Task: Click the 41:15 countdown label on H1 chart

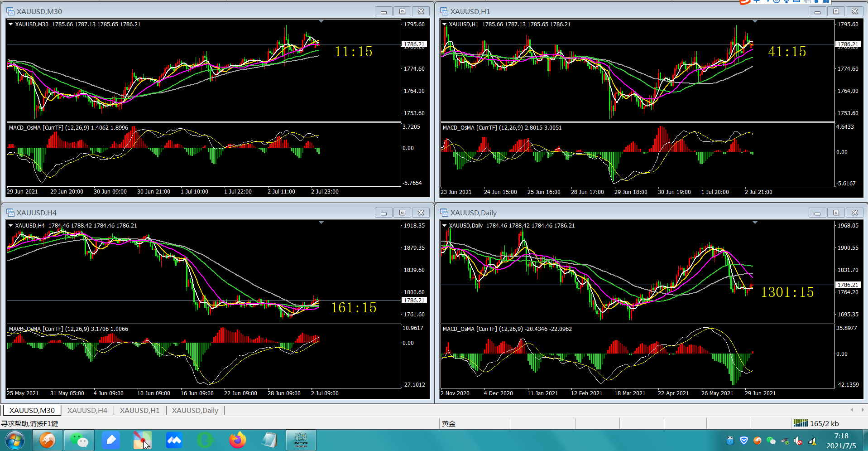Action: coord(787,52)
